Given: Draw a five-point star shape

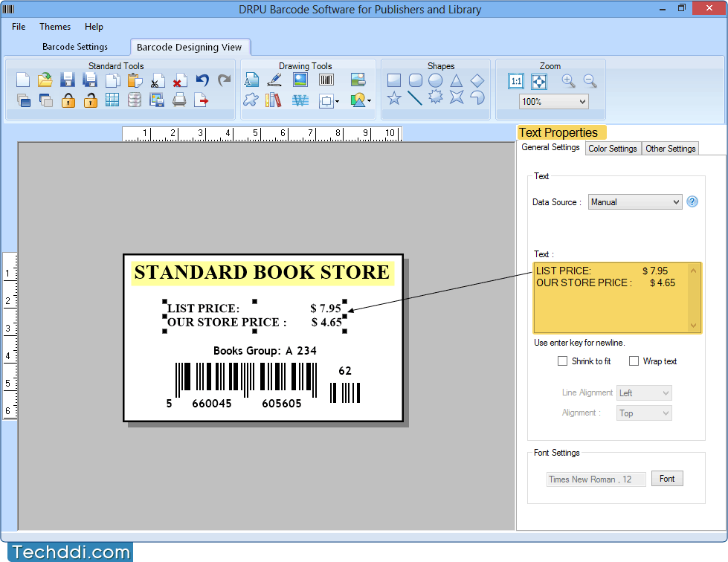Looking at the screenshot, I should tap(394, 98).
